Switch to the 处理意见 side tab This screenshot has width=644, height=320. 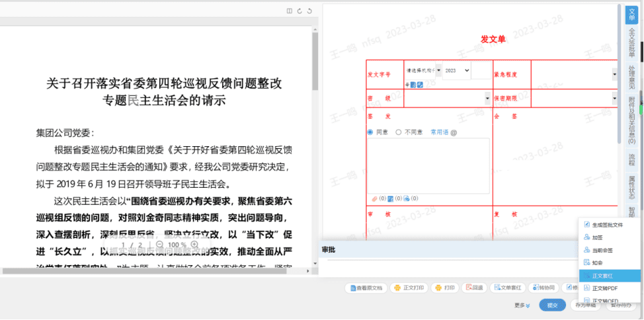(631, 77)
